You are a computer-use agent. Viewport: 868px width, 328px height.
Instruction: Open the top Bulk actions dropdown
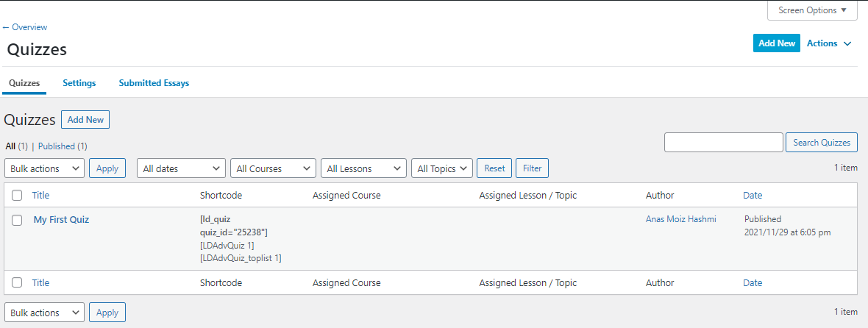point(44,168)
